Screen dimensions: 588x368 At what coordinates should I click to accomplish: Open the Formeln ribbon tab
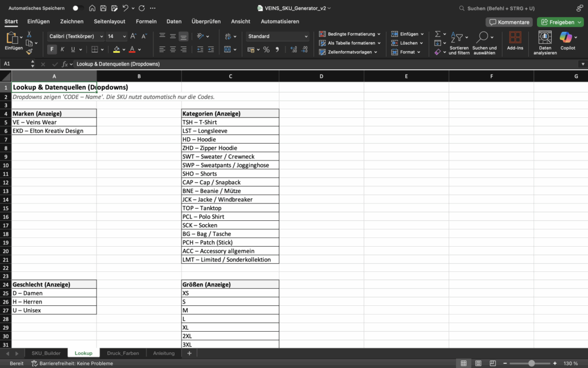pyautogui.click(x=146, y=21)
